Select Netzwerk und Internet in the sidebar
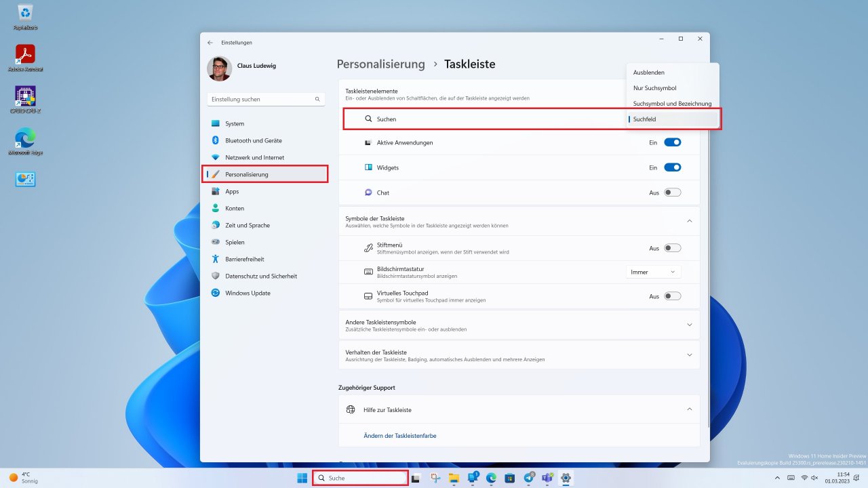This screenshot has width=868, height=488. tap(266, 157)
